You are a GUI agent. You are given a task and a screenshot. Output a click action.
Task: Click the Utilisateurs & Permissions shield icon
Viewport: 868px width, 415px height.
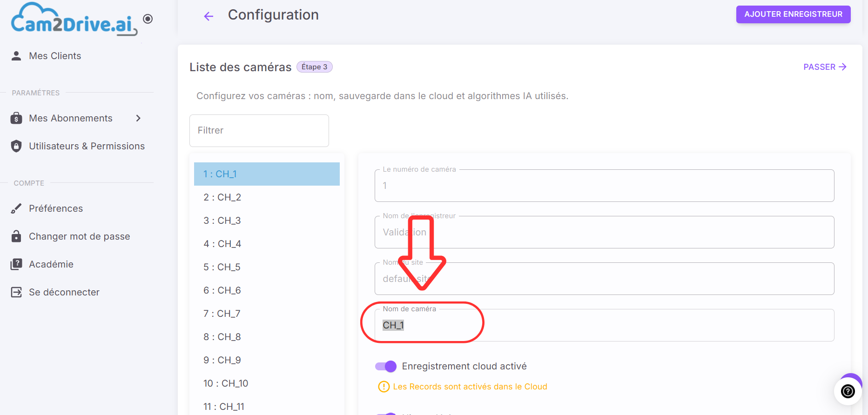point(16,146)
